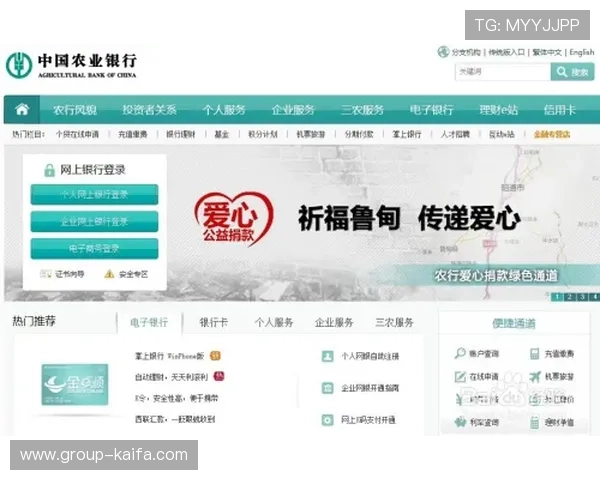600x480 pixels.
Task: Select the 三农服务 recommendation tab
Action: tap(395, 323)
